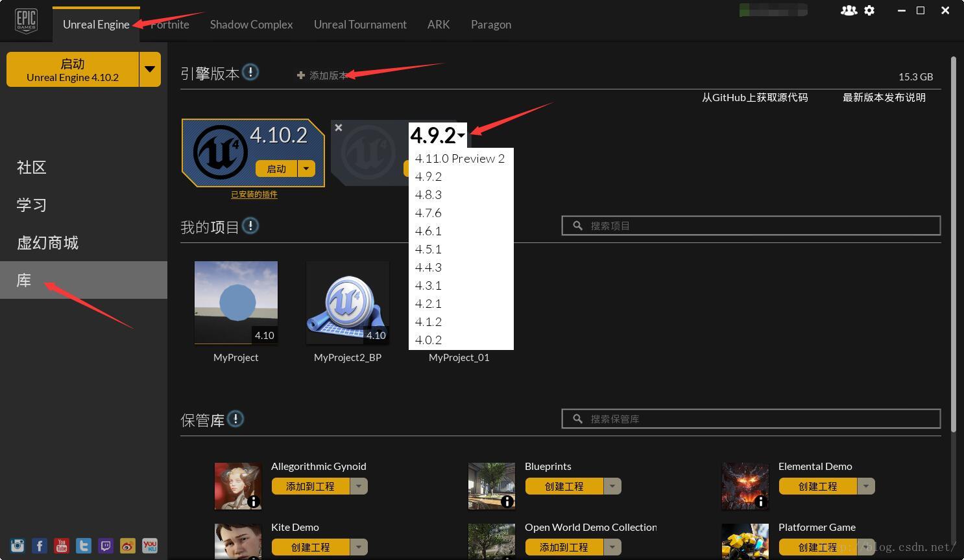Image resolution: width=964 pixels, height=560 pixels.
Task: Open the Youku social icon
Action: (x=150, y=546)
